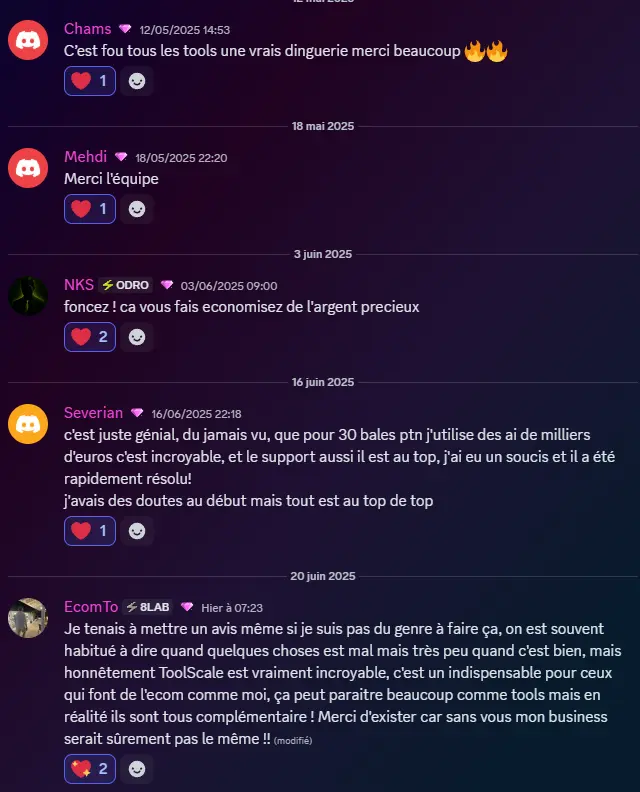The width and height of the screenshot is (640, 792).
Task: Open the username Chams
Action: (87, 29)
